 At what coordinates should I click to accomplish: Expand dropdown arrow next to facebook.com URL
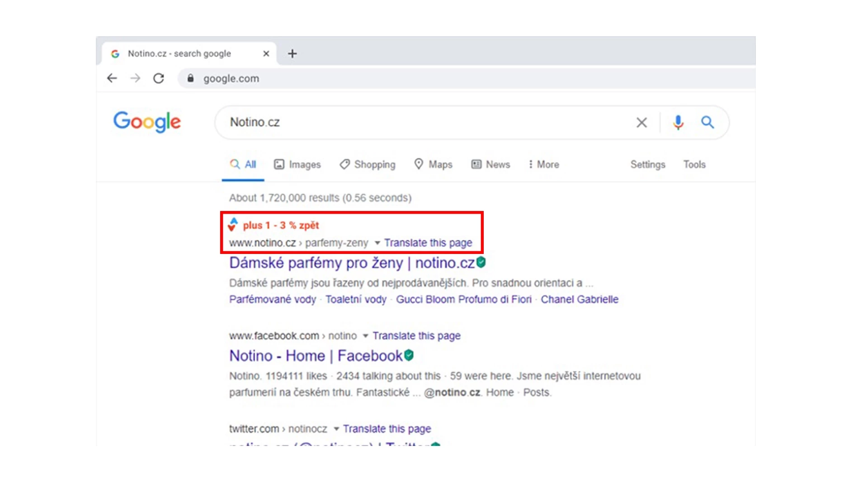click(365, 336)
